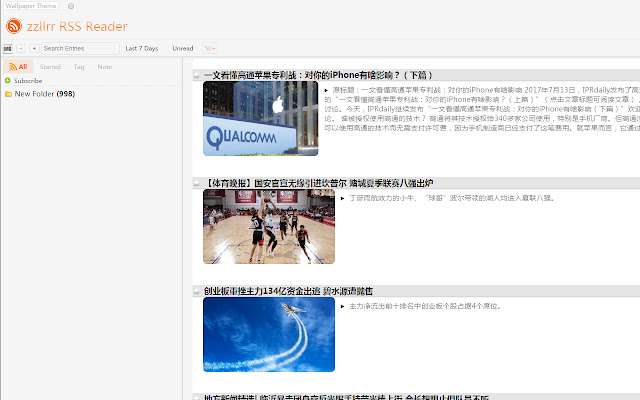Click the plus button in toolbar
The width and height of the screenshot is (640, 400).
pyautogui.click(x=34, y=48)
